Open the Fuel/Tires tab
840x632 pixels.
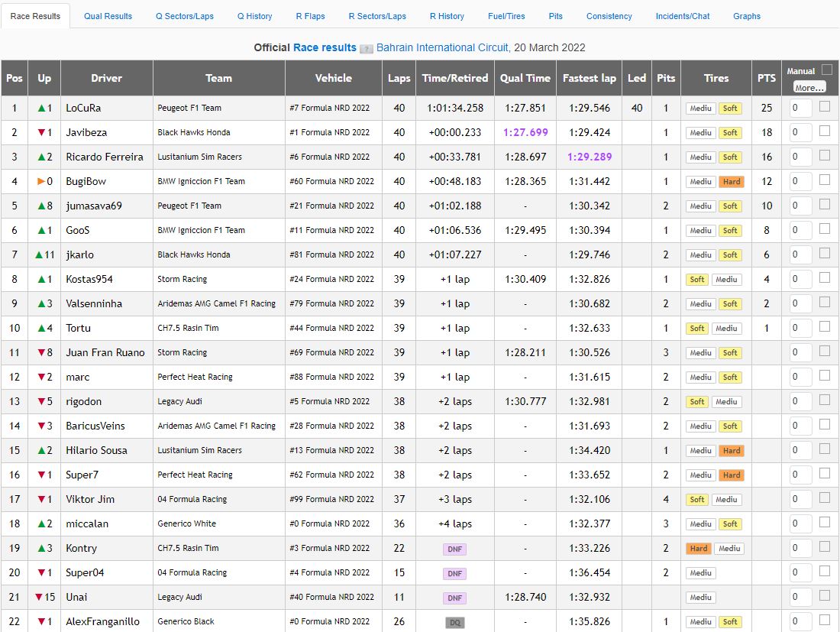[x=506, y=16]
